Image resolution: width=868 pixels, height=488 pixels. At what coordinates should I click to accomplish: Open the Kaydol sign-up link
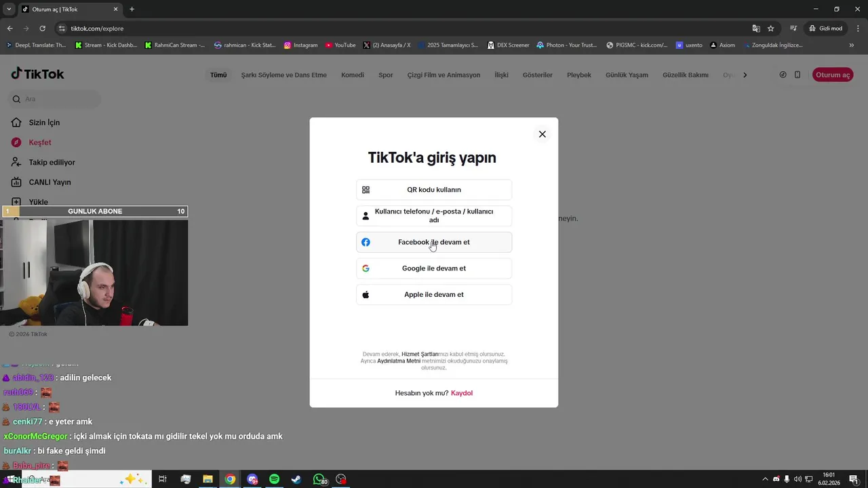tap(462, 393)
